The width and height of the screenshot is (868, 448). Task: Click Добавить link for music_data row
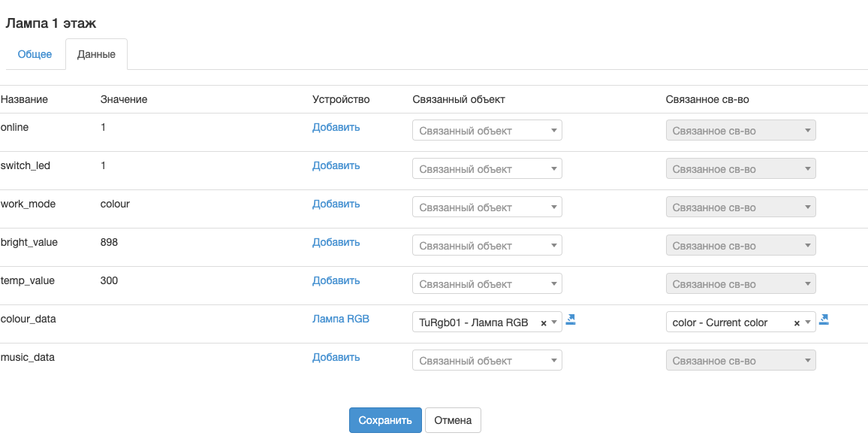tap(336, 358)
